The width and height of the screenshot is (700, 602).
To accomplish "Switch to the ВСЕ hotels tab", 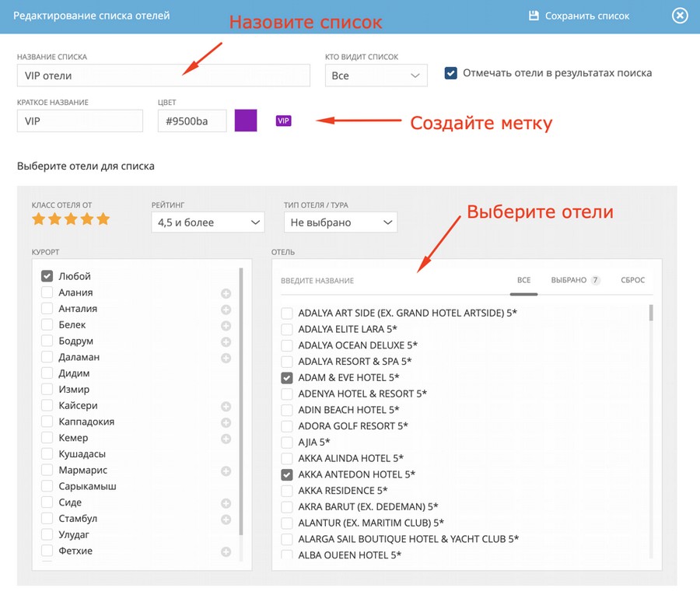I will point(523,280).
